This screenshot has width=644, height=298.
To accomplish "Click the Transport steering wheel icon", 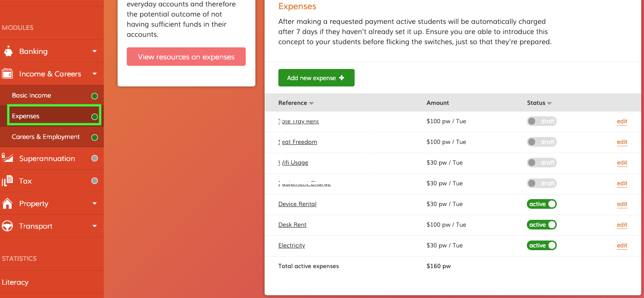I will (x=7, y=226).
